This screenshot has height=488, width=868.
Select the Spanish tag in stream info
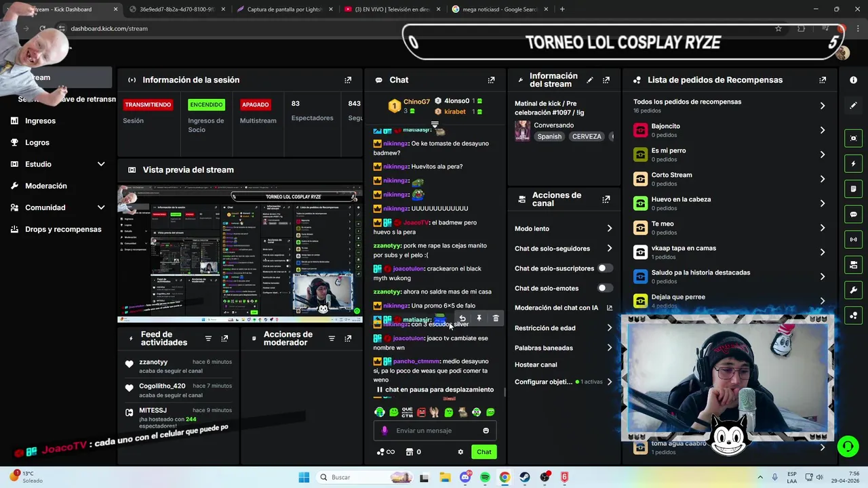[549, 136]
